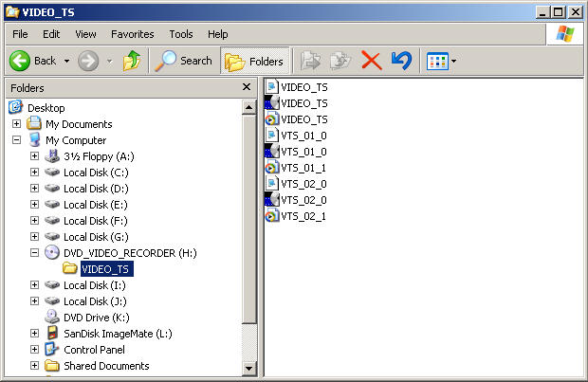
Task: Select the VTS_01_1 video file
Action: 296,168
